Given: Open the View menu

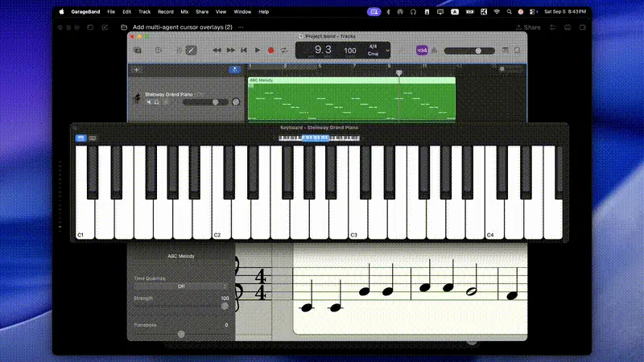Looking at the screenshot, I should coord(221,12).
